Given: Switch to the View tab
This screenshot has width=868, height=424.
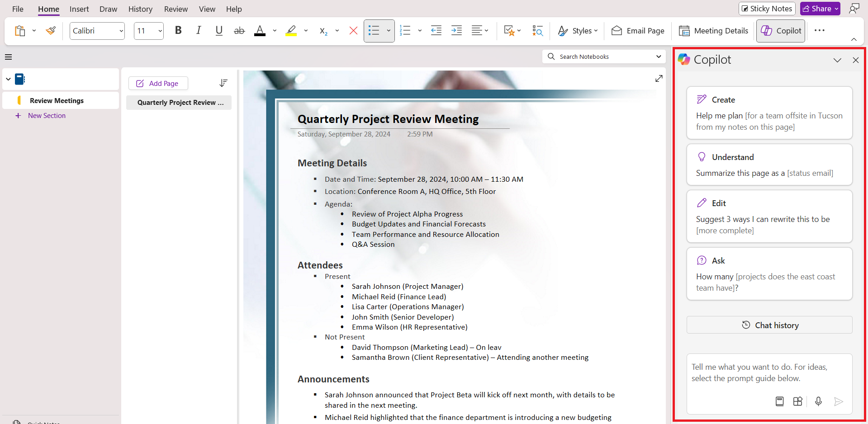Looking at the screenshot, I should (x=207, y=9).
